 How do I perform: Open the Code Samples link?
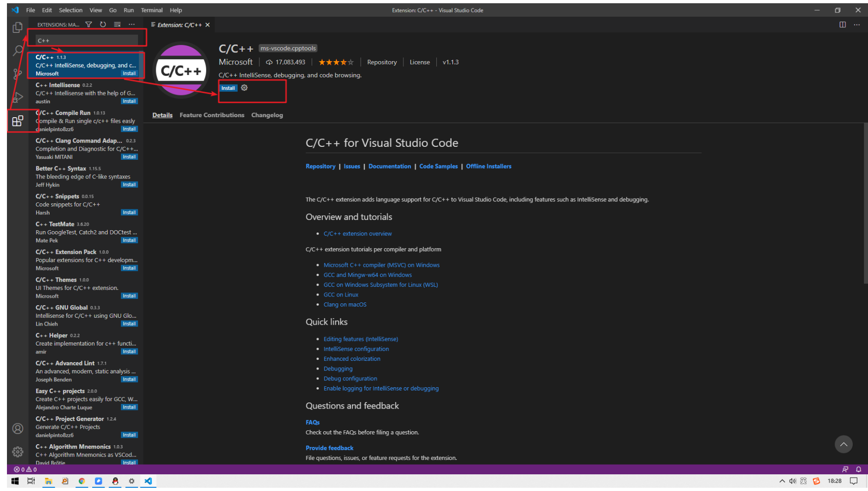tap(438, 166)
